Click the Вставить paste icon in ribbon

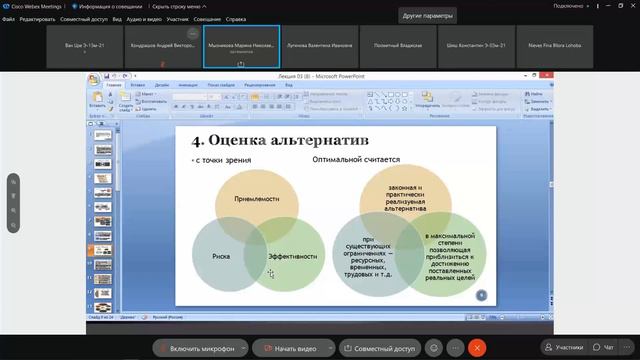[x=97, y=98]
